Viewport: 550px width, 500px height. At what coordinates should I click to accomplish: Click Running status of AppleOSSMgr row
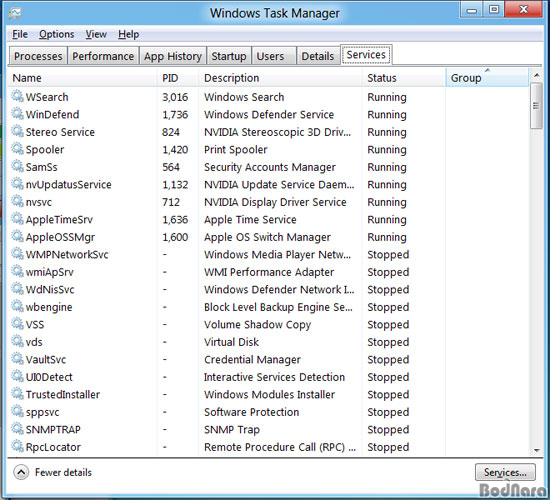387,238
